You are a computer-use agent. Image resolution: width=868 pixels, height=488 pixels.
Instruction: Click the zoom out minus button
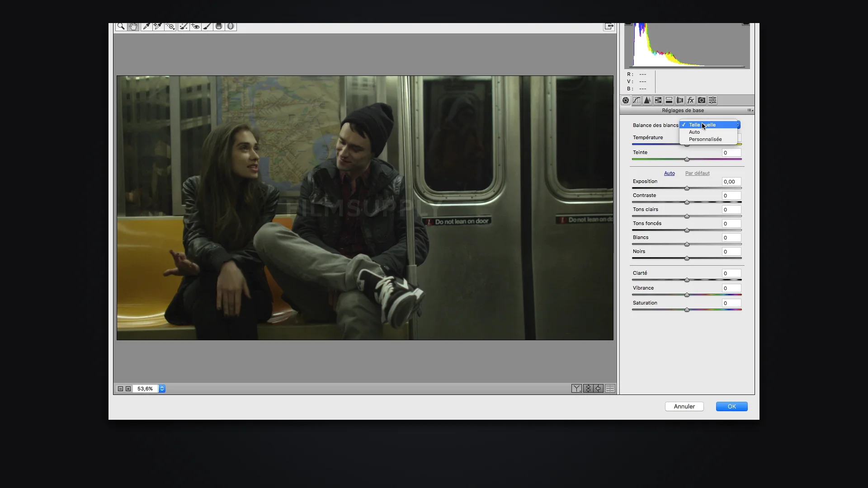120,389
